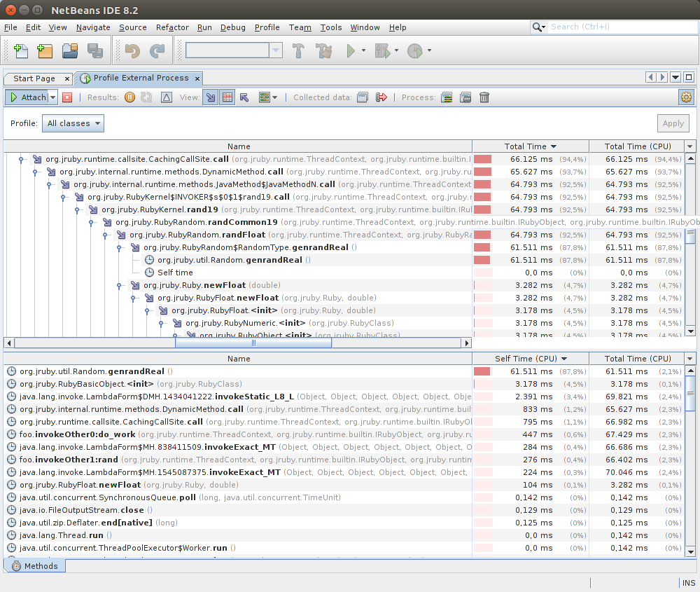Sort hot spots by Self Time (CPU)
Image resolution: width=700 pixels, height=592 pixels.
coord(531,359)
